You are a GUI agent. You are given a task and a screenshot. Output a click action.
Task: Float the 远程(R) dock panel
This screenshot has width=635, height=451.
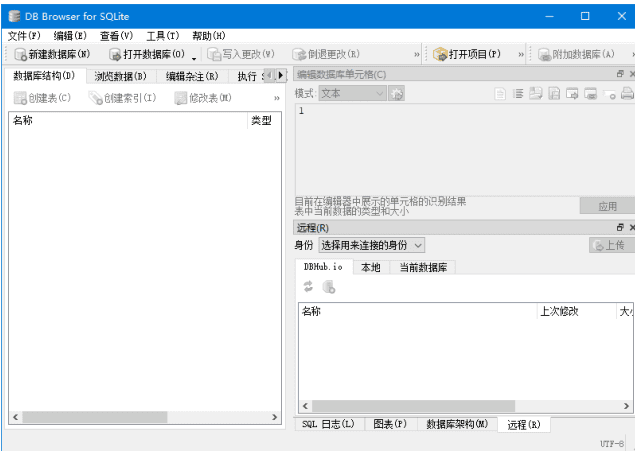tap(620, 228)
